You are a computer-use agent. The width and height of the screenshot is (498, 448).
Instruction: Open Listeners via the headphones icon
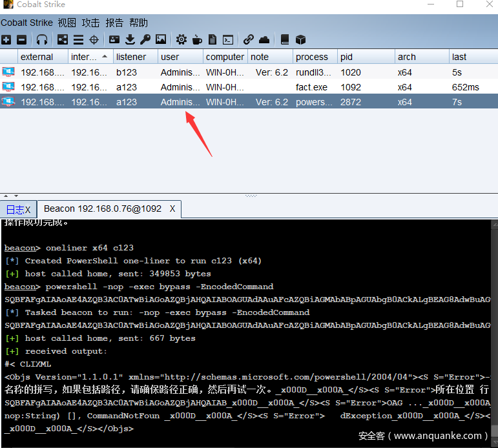[42, 39]
